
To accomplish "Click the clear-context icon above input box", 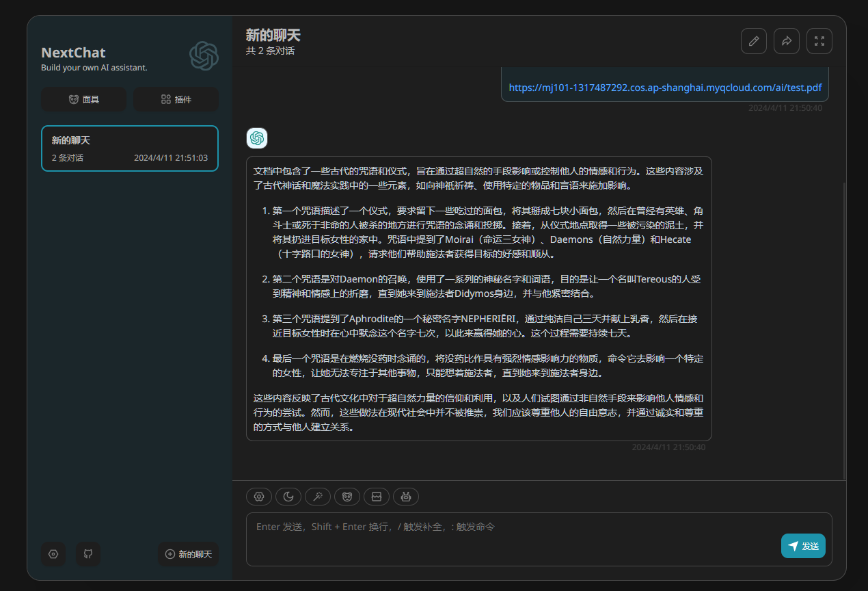I will click(377, 497).
